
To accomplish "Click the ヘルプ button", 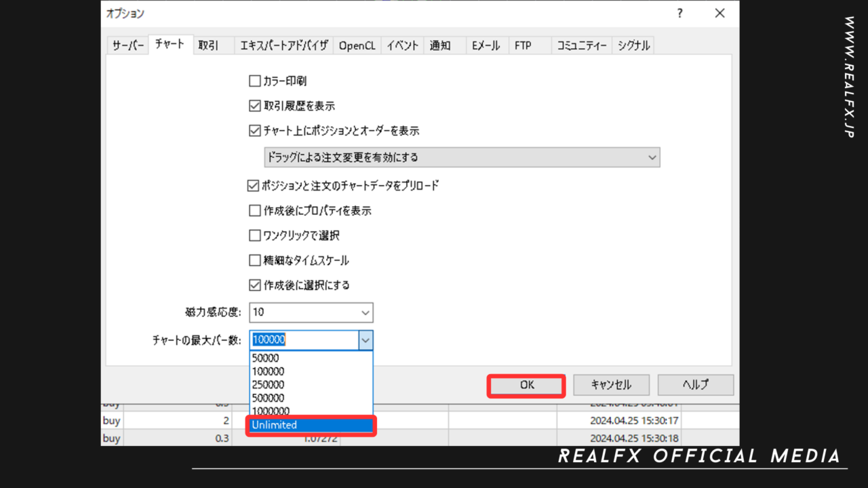I will coord(695,384).
